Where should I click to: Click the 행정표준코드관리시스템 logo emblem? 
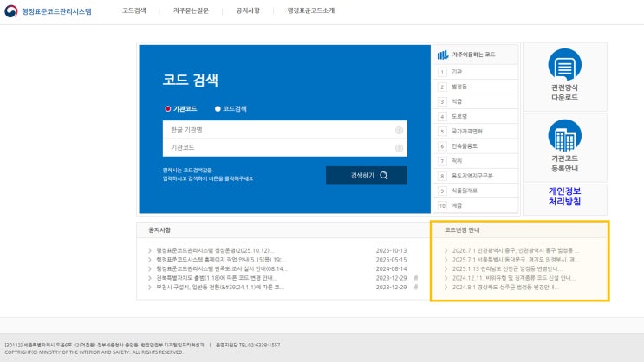coord(11,11)
